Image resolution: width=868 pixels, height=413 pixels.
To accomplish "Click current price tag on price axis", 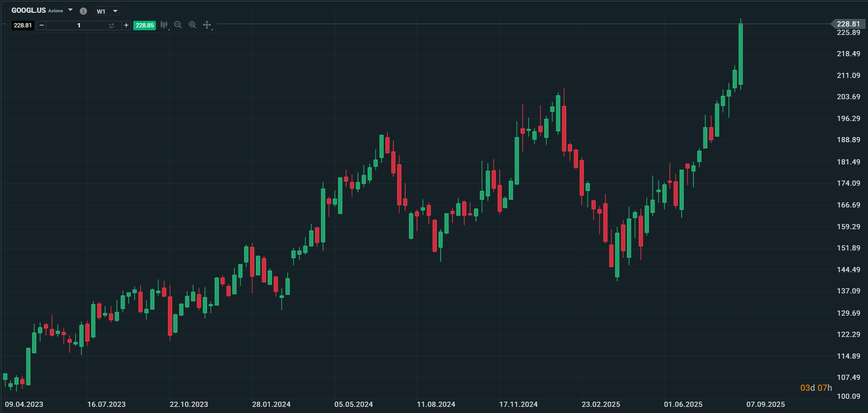I will tap(848, 24).
